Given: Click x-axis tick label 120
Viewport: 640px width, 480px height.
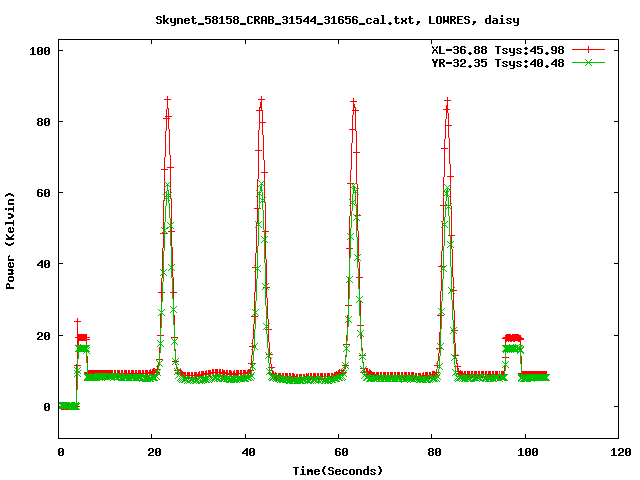Looking at the screenshot, I should pyautogui.click(x=620, y=452).
